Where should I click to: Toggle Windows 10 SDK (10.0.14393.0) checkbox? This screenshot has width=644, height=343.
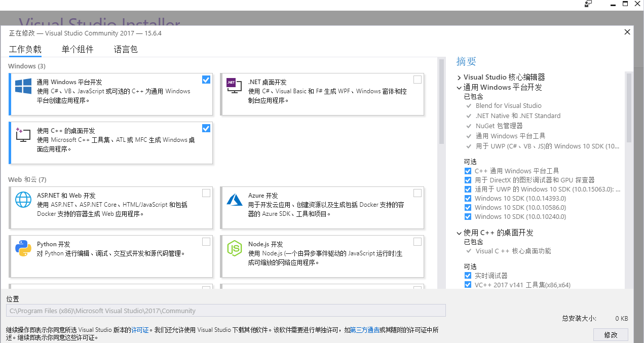pyautogui.click(x=468, y=199)
